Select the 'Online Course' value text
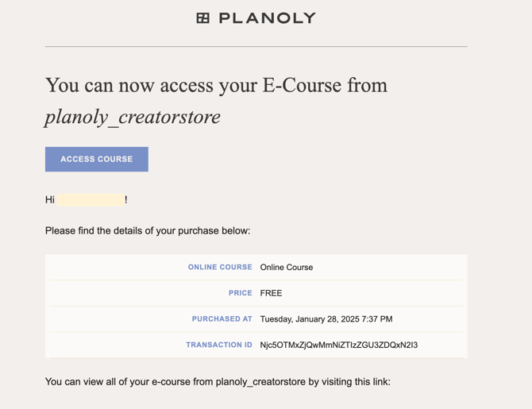Viewport: 532px width, 409px height. 287,268
